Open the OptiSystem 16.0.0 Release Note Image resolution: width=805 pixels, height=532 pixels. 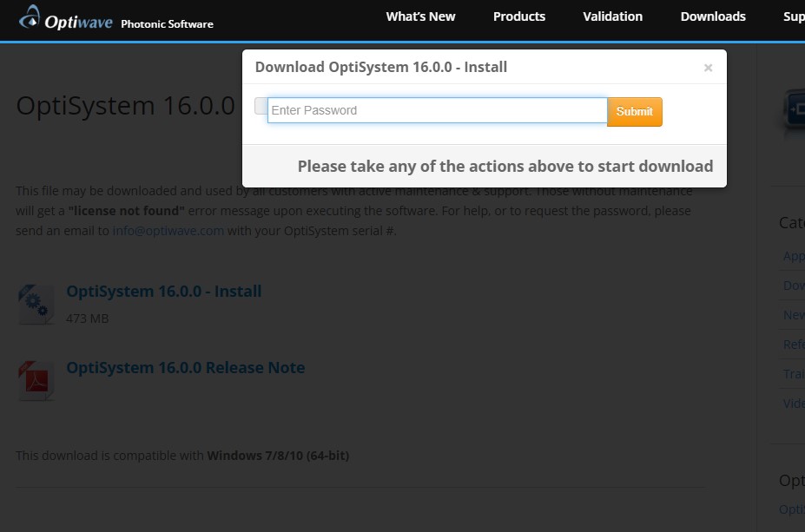click(x=185, y=367)
